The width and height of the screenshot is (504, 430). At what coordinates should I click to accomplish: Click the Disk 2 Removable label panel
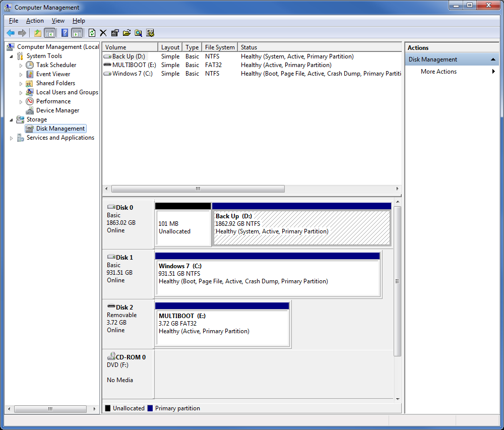[x=128, y=324]
